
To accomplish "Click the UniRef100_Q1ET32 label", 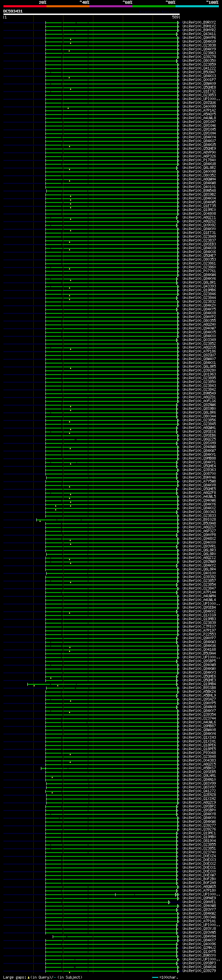I will 199,91.
